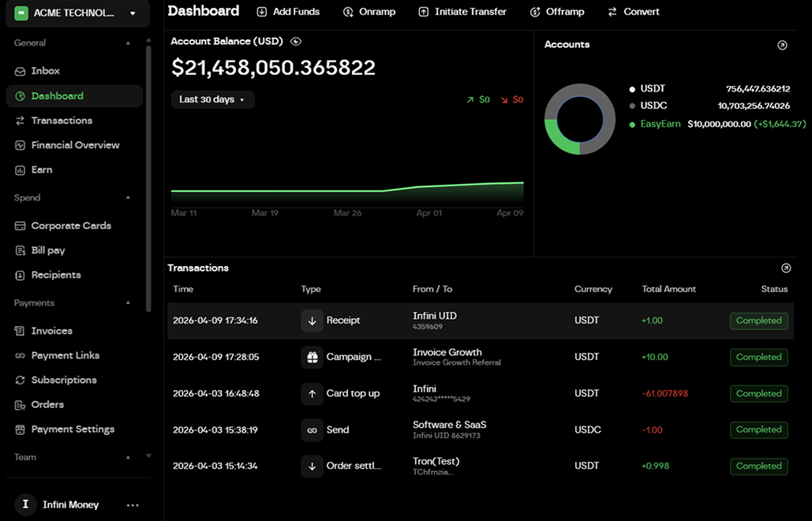Open Corporate Cards in sidebar
Image resolution: width=812 pixels, height=521 pixels.
pyautogui.click(x=71, y=226)
